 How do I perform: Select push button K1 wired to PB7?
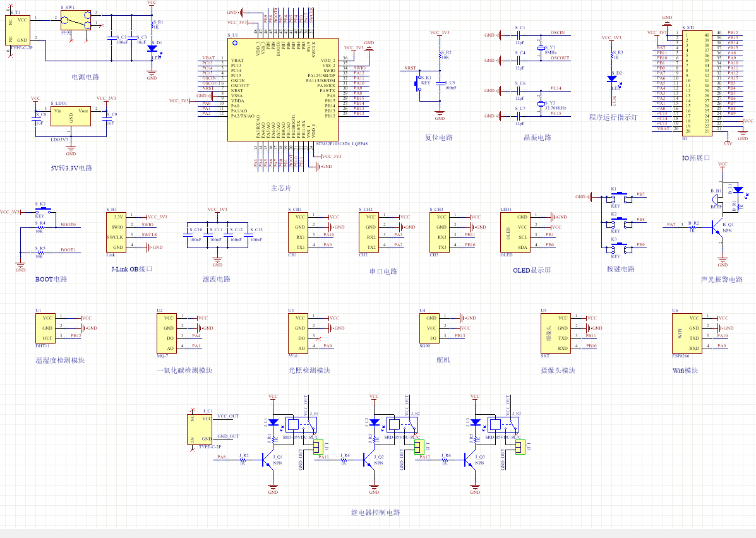pyautogui.click(x=619, y=197)
